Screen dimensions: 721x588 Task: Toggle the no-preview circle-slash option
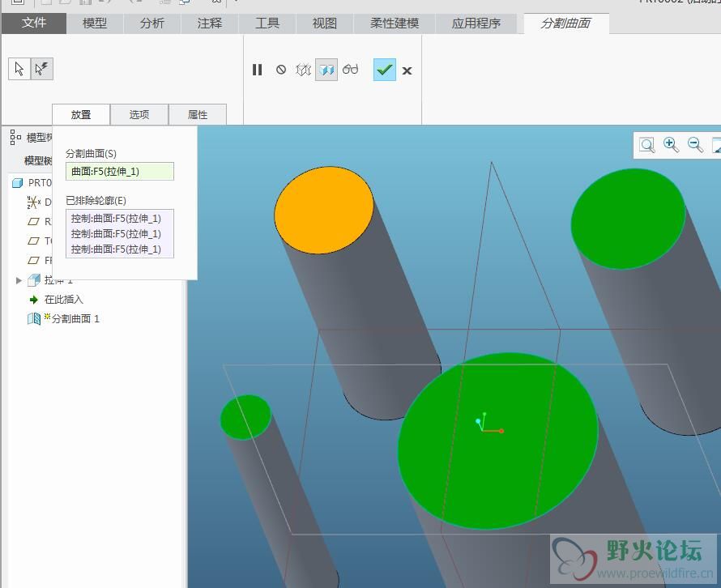[281, 70]
